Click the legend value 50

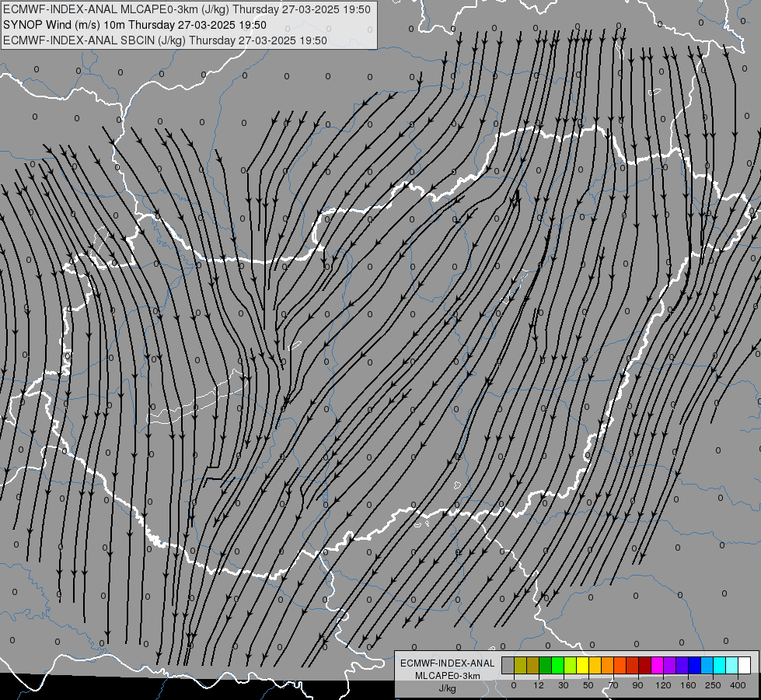[x=588, y=685]
